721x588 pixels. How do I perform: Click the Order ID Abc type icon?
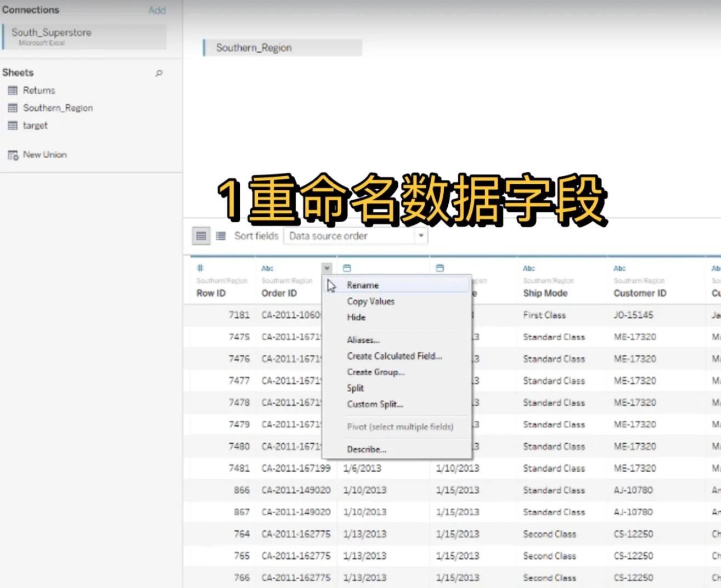click(x=267, y=268)
